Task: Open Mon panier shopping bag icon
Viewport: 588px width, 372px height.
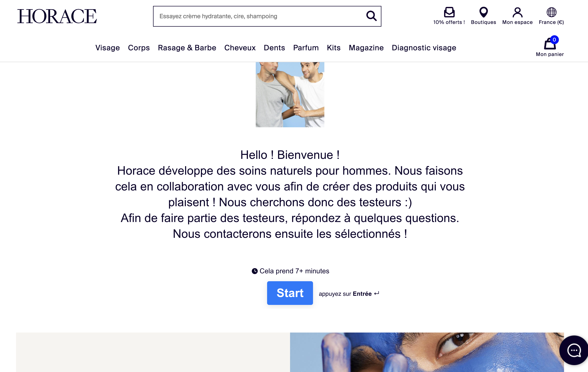Action: tap(550, 44)
